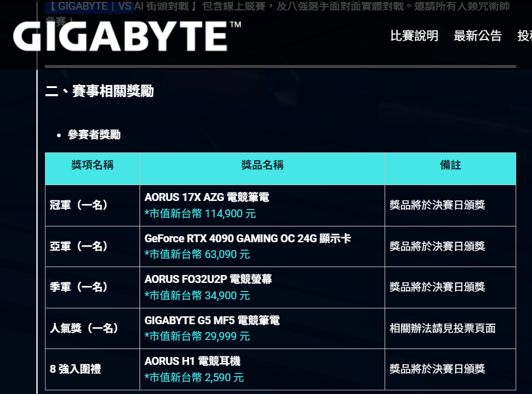Click the 市值新台幣 114,900 元 price
The width and height of the screenshot is (532, 394).
pyautogui.click(x=200, y=214)
